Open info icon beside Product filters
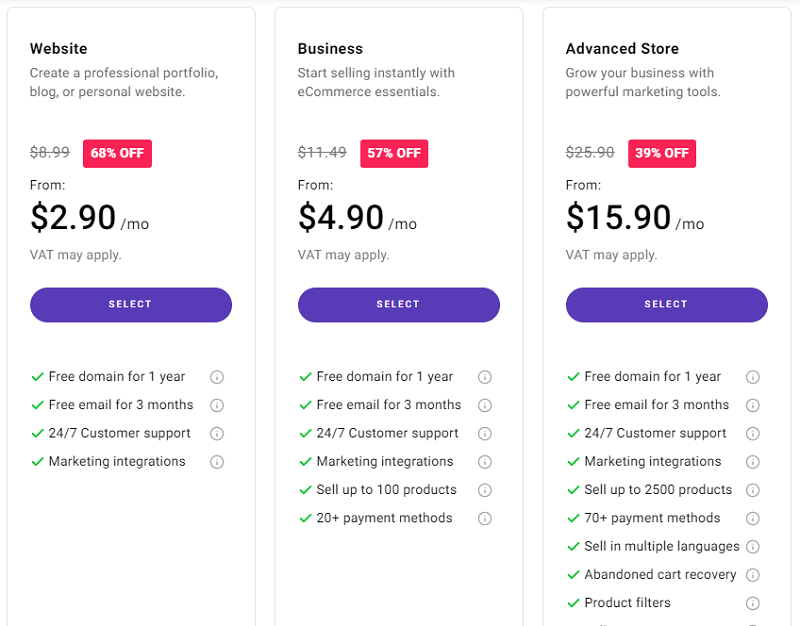Viewport: 800px width, 626px height. click(x=753, y=603)
